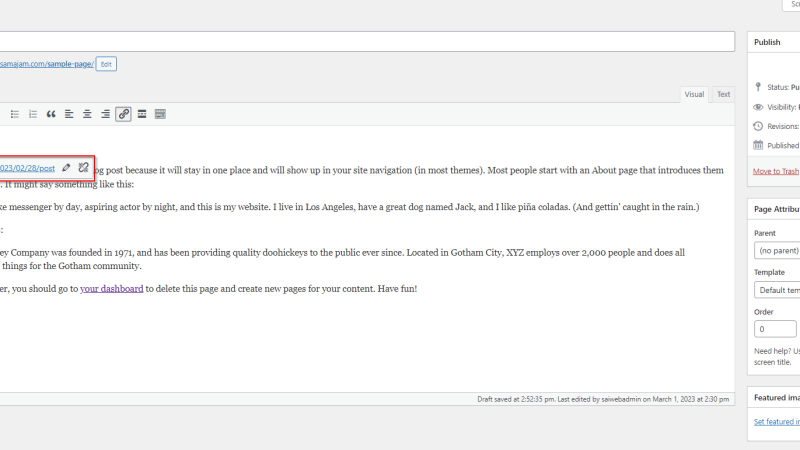Toggle the toolbar toggle icon
The width and height of the screenshot is (800, 450).
coord(160,114)
